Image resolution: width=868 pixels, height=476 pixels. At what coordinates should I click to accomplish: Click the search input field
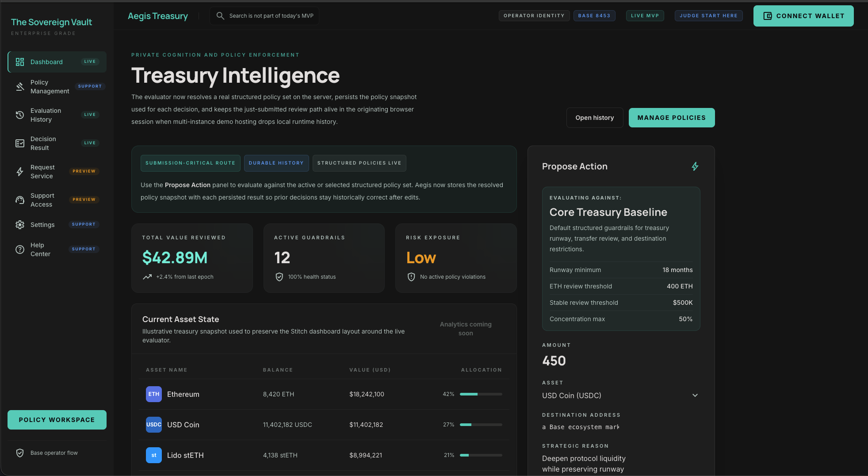pyautogui.click(x=264, y=16)
